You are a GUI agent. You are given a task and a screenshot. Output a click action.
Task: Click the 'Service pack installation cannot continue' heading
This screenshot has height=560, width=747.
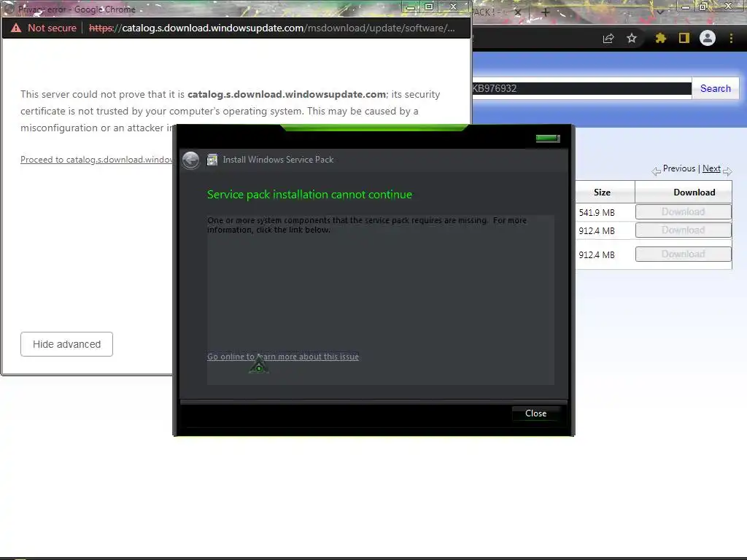pos(309,194)
